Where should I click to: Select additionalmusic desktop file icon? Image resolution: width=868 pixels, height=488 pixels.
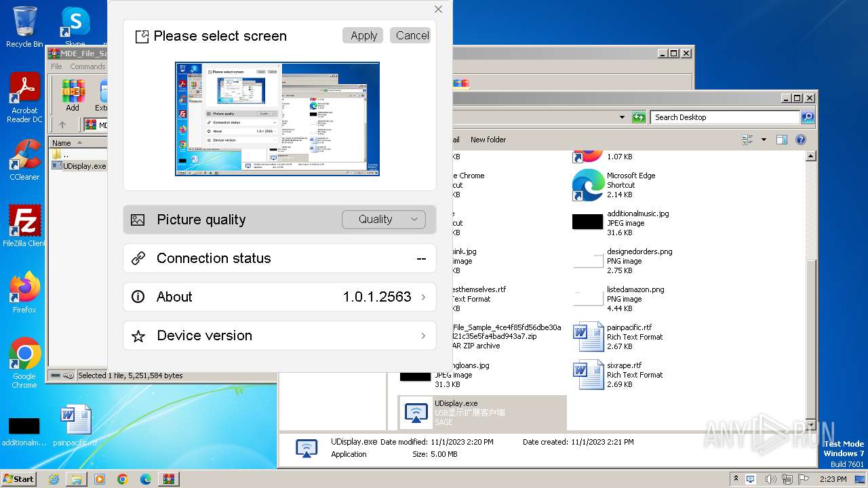[x=24, y=431]
